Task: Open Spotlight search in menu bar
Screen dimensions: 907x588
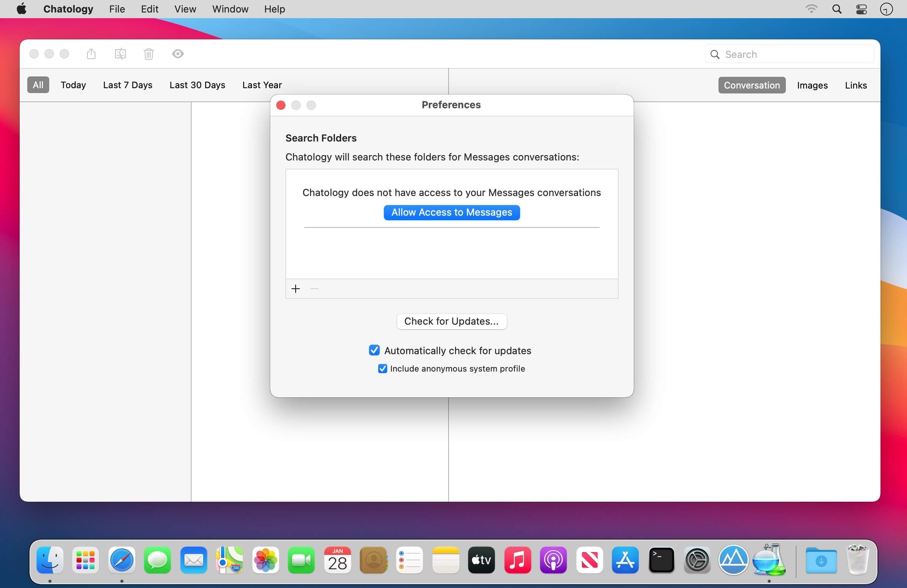Action: pyautogui.click(x=837, y=9)
